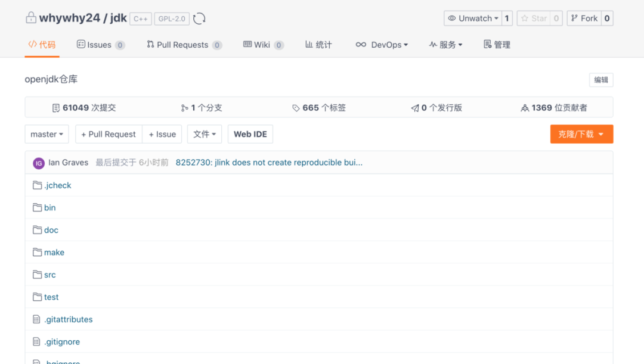Open the Pull Requests tab
Viewport: 644px width, 364px height.
pyautogui.click(x=184, y=45)
